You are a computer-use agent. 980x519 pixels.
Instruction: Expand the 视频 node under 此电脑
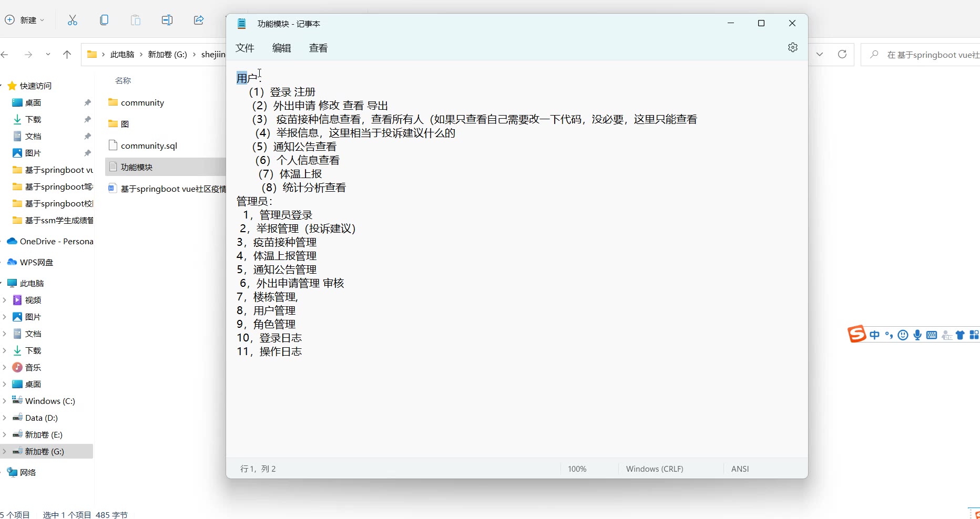(5, 300)
